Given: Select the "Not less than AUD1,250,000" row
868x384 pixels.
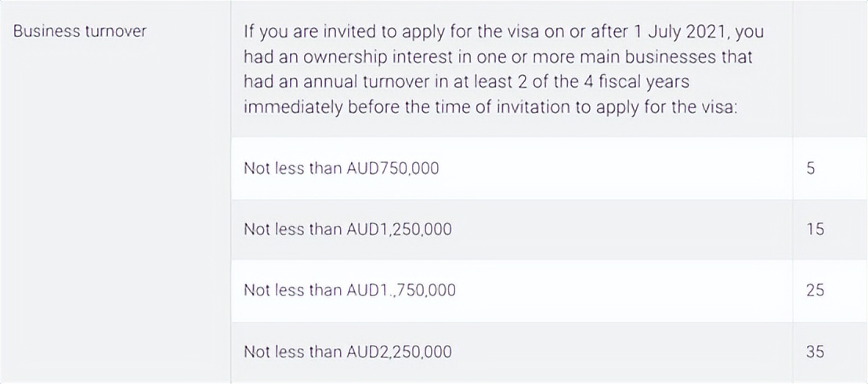Looking at the screenshot, I should (x=347, y=230).
